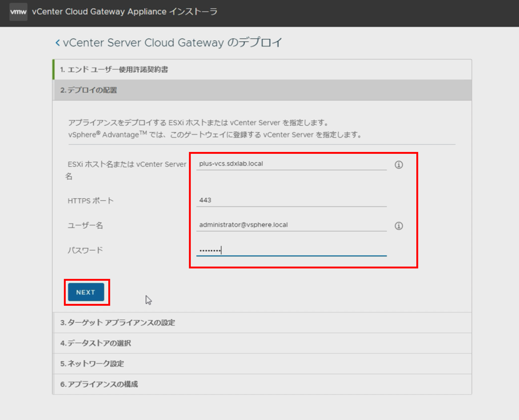Click the ESXi host or vCenter Server name field
The width and height of the screenshot is (519, 420).
[x=291, y=164]
